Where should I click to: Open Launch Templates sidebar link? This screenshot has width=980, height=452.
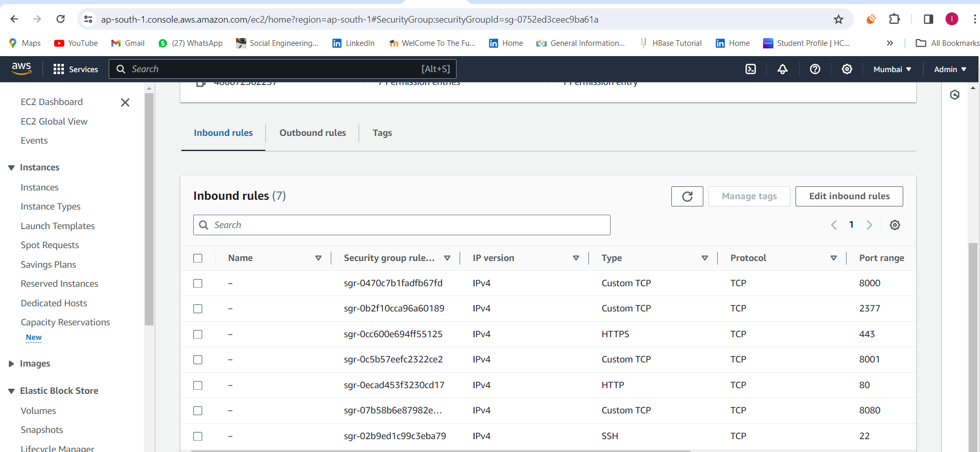(58, 226)
